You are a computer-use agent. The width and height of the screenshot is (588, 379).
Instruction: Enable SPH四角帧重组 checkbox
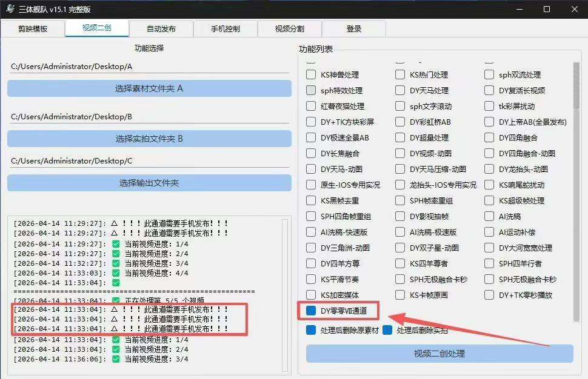311,216
